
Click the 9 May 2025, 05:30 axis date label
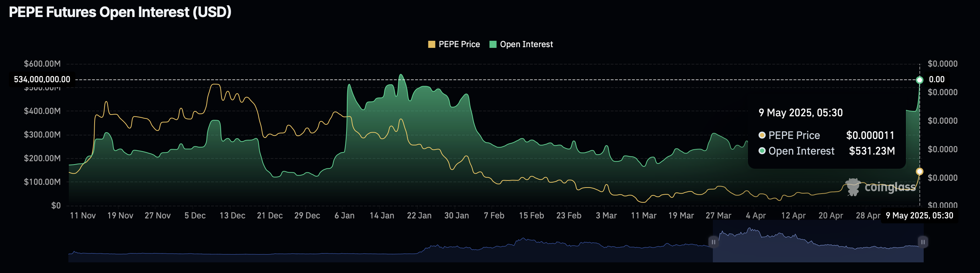919,216
